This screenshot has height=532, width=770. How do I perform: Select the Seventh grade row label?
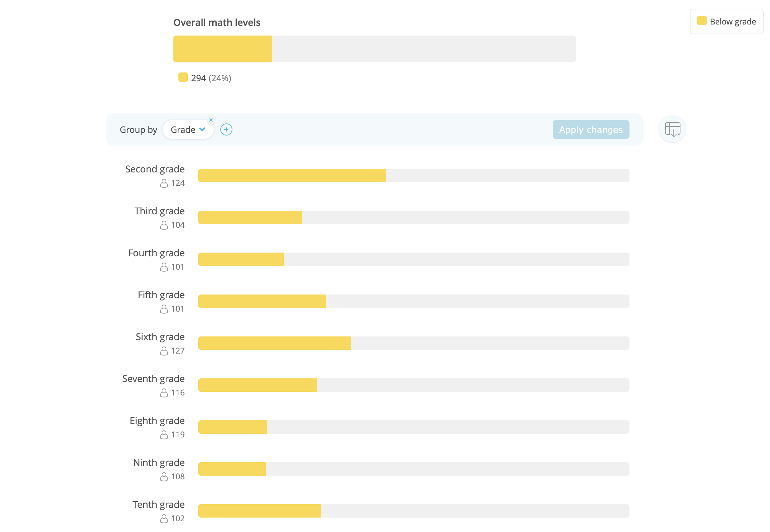point(153,379)
